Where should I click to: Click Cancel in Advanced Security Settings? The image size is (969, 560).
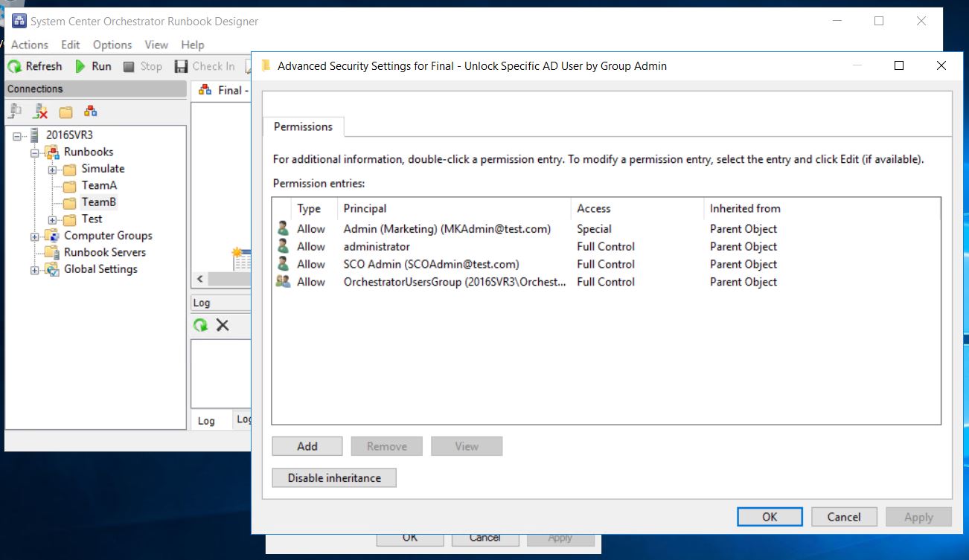844,517
